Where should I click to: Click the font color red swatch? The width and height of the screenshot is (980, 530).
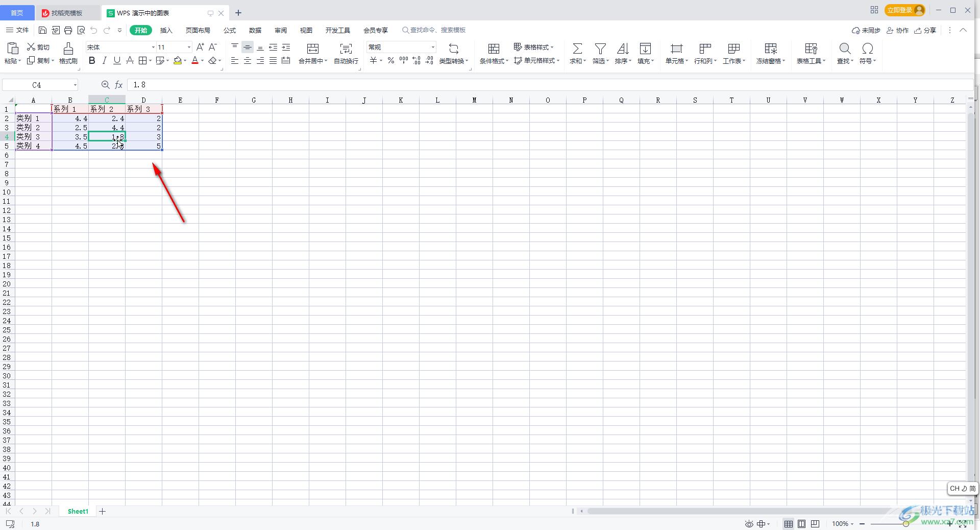tap(195, 61)
